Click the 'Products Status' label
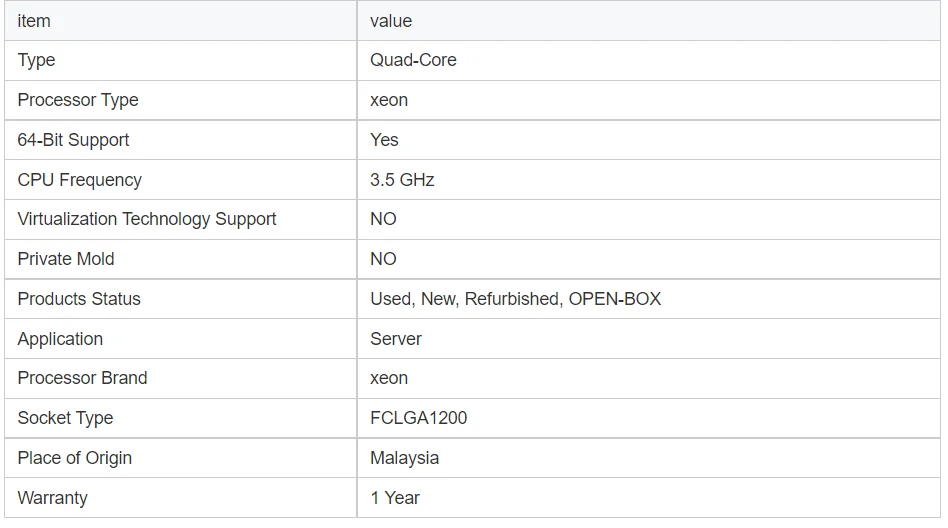The width and height of the screenshot is (948, 528). point(79,299)
